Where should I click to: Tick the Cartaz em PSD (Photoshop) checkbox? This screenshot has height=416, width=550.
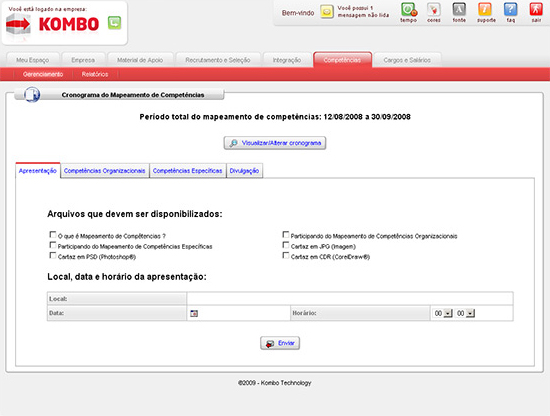tap(53, 255)
